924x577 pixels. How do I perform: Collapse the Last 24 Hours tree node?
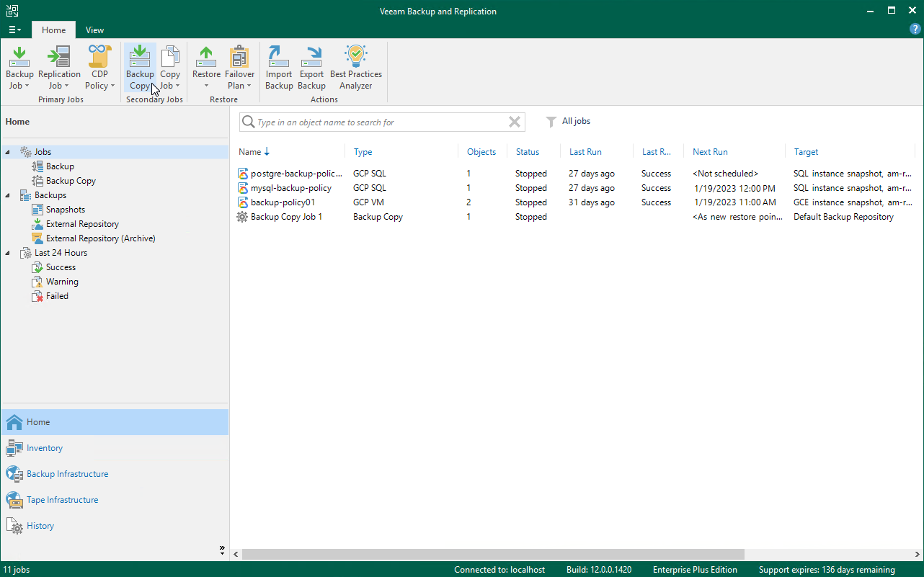click(x=8, y=253)
